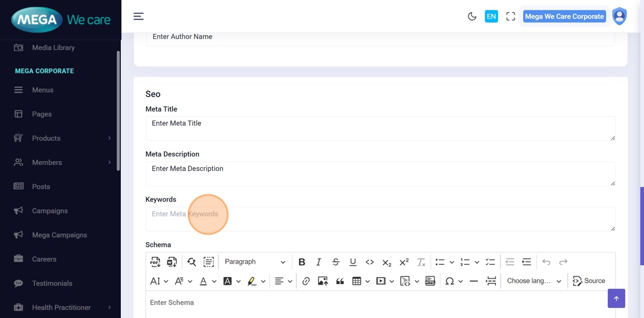Go to Testimonials in the sidebar

(52, 283)
